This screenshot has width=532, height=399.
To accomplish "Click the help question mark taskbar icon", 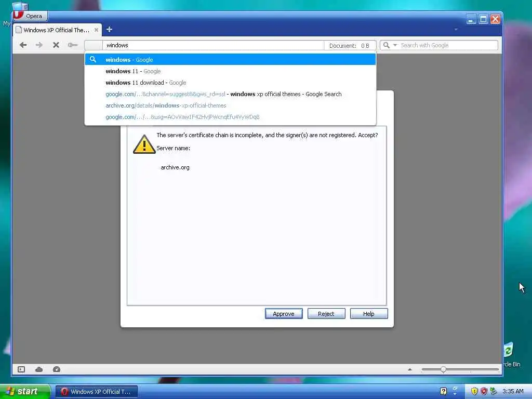I will coord(443,391).
